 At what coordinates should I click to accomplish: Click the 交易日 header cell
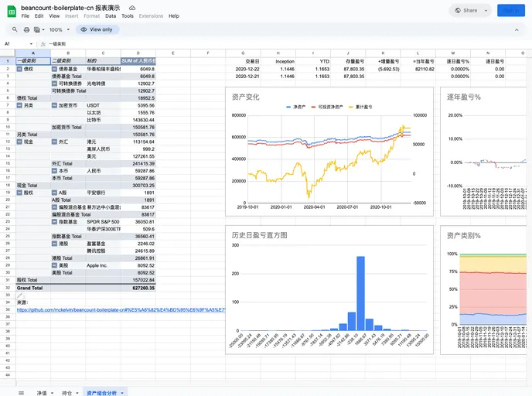(243, 61)
